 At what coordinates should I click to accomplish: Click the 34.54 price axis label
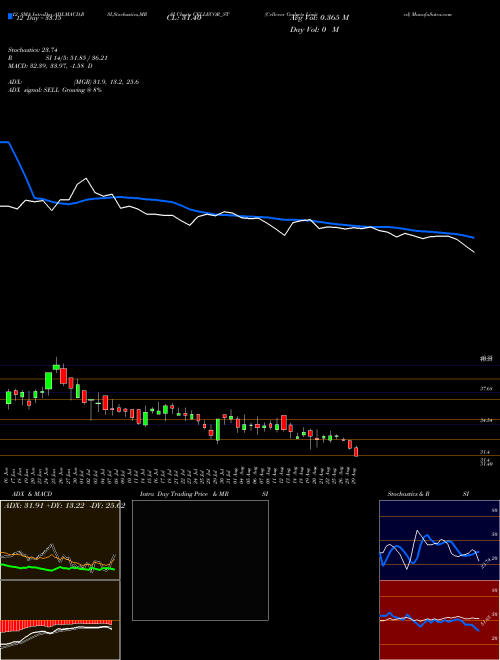[x=486, y=420]
